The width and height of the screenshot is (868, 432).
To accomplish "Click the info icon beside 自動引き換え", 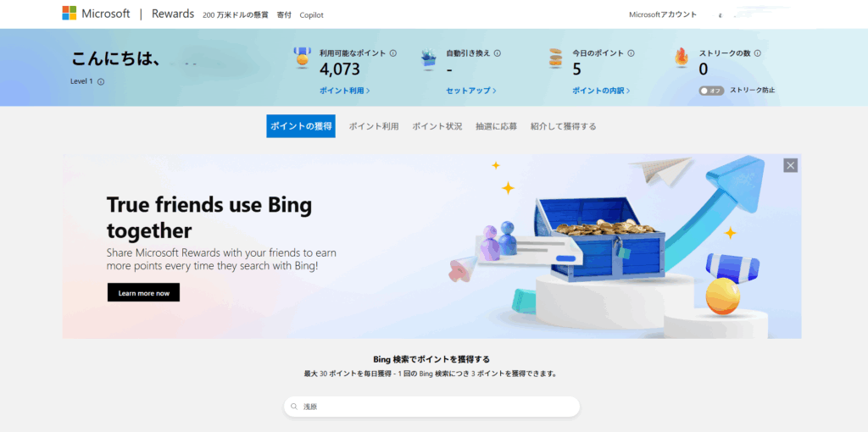I will [x=498, y=53].
